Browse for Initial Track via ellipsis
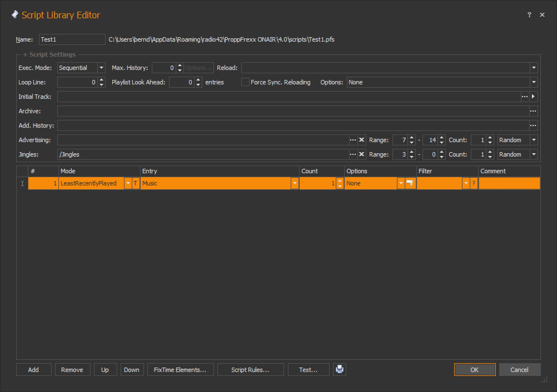The image size is (557, 392). tap(525, 97)
